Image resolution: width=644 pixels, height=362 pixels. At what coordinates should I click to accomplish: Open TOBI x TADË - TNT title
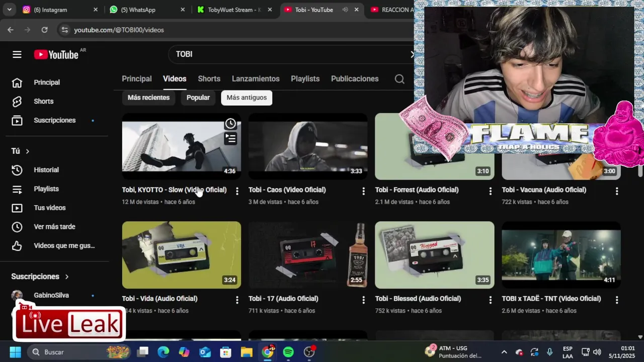pyautogui.click(x=551, y=299)
